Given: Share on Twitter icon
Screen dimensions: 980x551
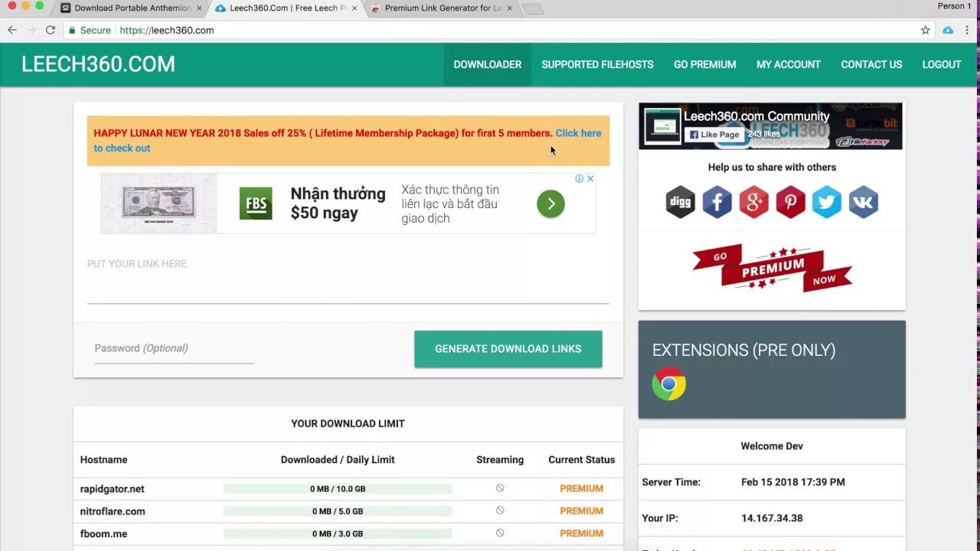Looking at the screenshot, I should coord(827,202).
